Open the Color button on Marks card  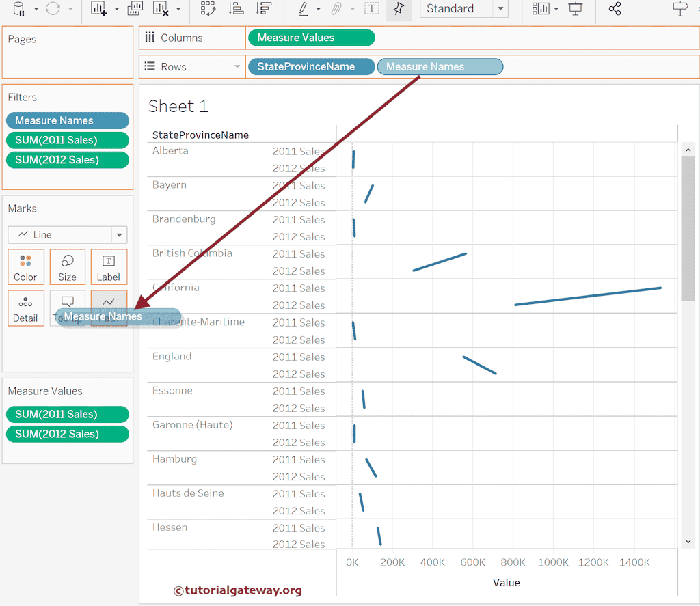pyautogui.click(x=25, y=267)
